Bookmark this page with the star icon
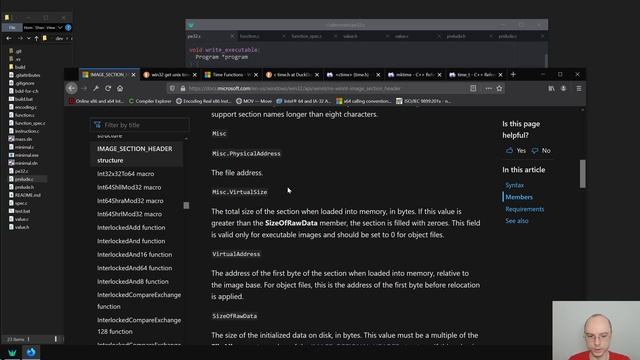Screen dimensions: 640x360 [499, 88]
